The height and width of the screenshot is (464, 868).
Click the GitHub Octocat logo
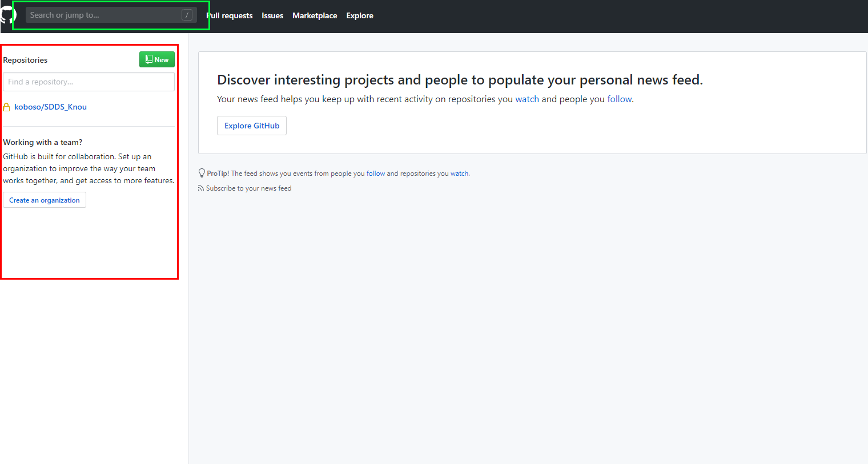click(8, 15)
